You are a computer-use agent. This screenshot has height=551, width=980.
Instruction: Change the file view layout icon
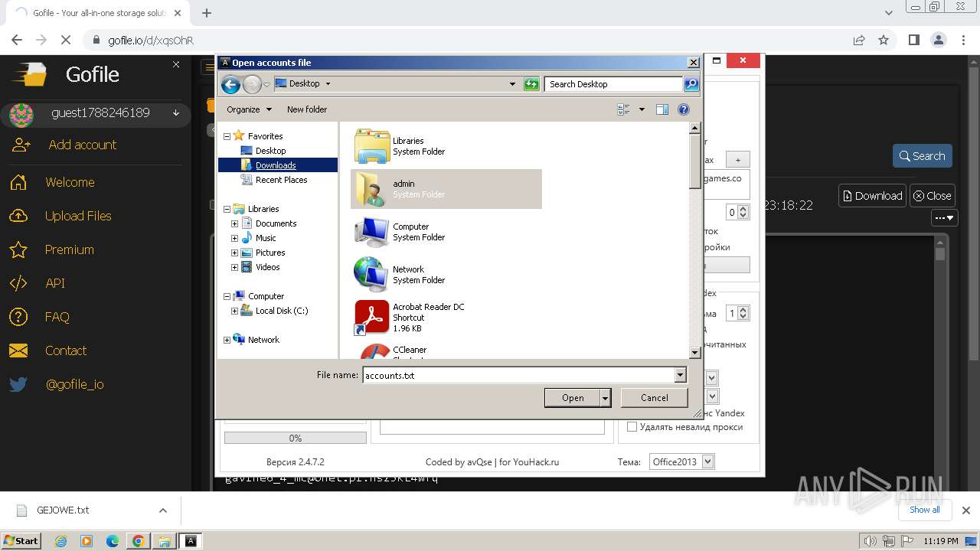[x=623, y=109]
